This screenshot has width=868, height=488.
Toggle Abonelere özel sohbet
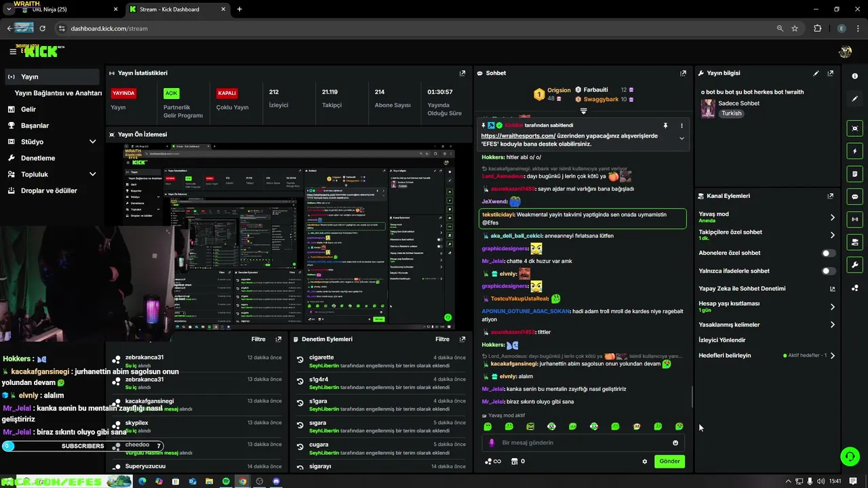tap(828, 253)
